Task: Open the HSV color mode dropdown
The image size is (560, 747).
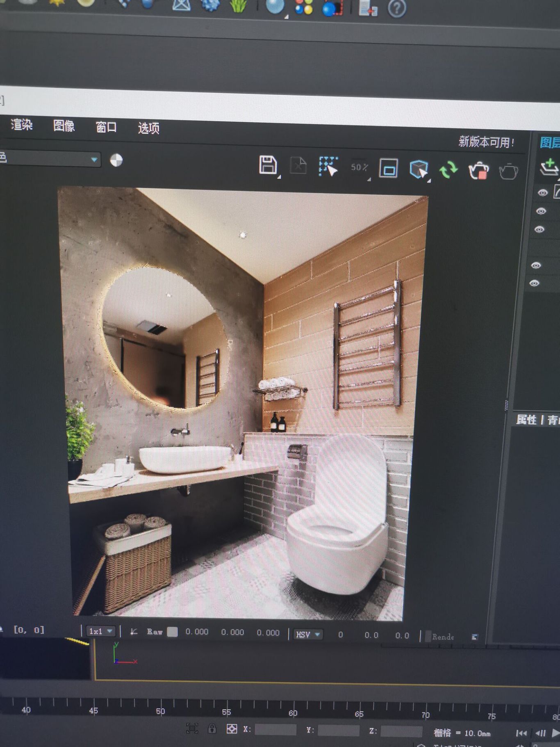Action: (x=308, y=635)
